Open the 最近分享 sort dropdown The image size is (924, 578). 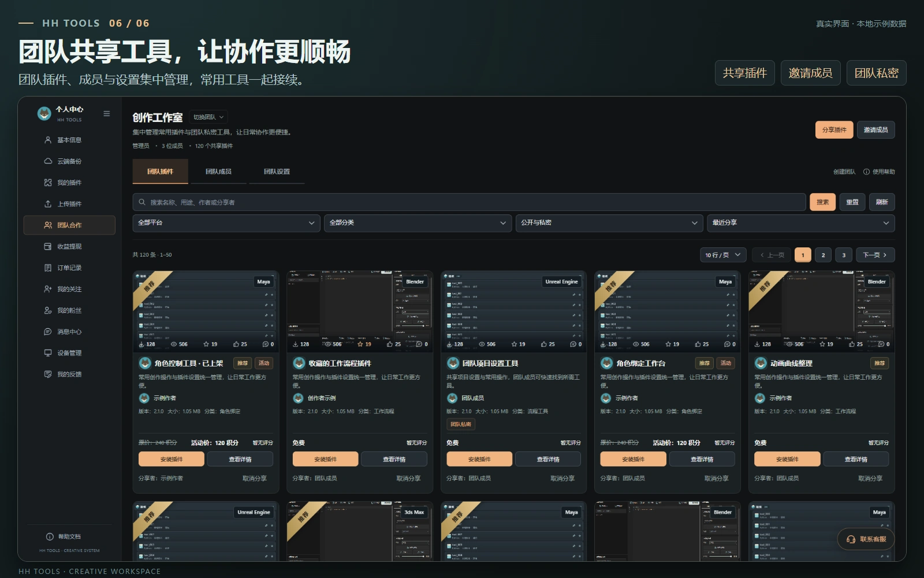tap(801, 223)
